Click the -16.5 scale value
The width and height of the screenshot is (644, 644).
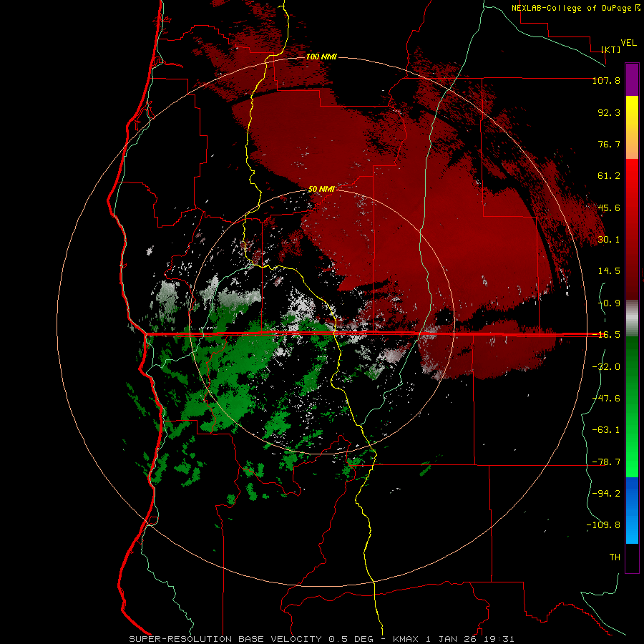pos(606,335)
